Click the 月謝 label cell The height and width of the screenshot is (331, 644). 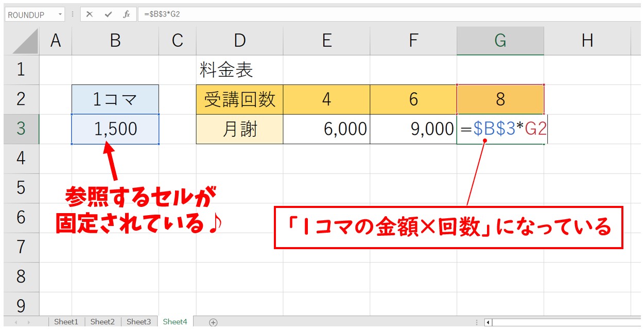tap(239, 129)
